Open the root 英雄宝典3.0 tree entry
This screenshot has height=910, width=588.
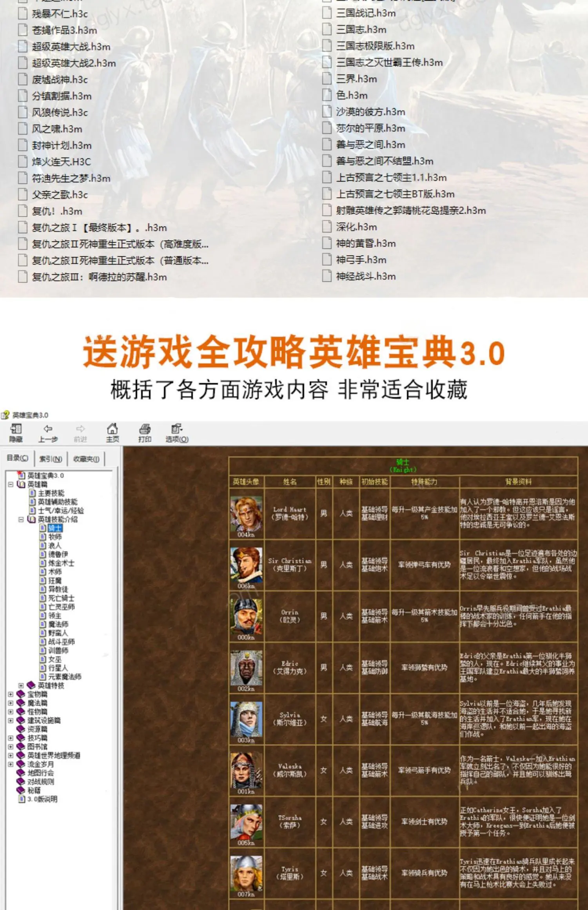point(45,475)
